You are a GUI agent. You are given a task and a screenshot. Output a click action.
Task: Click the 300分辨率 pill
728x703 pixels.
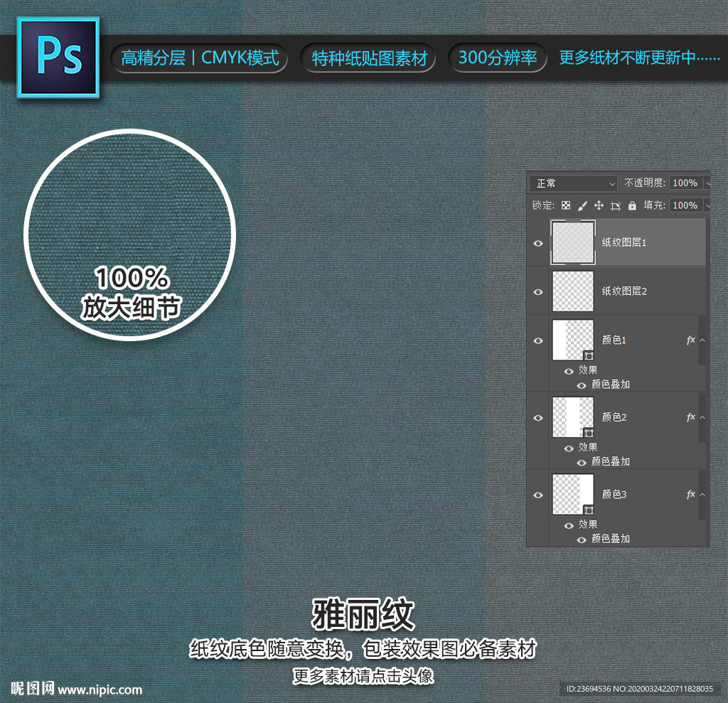point(498,58)
